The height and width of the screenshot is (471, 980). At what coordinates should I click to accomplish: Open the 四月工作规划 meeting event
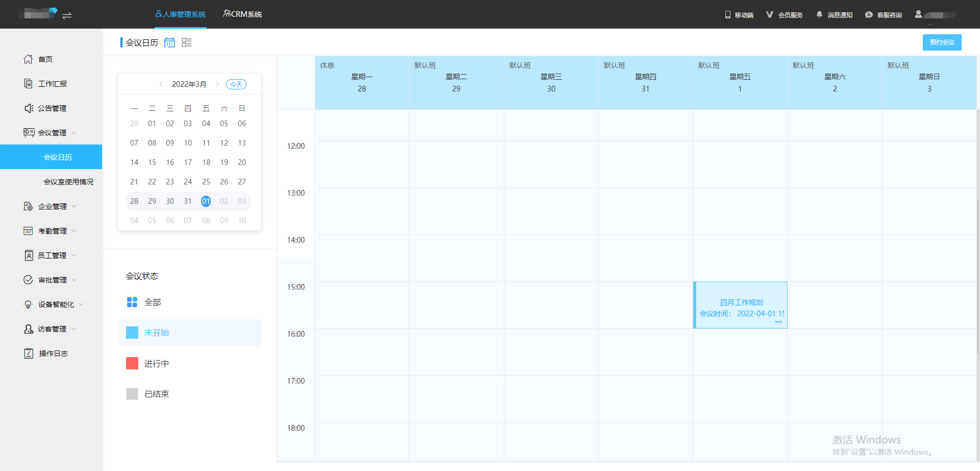(x=741, y=305)
